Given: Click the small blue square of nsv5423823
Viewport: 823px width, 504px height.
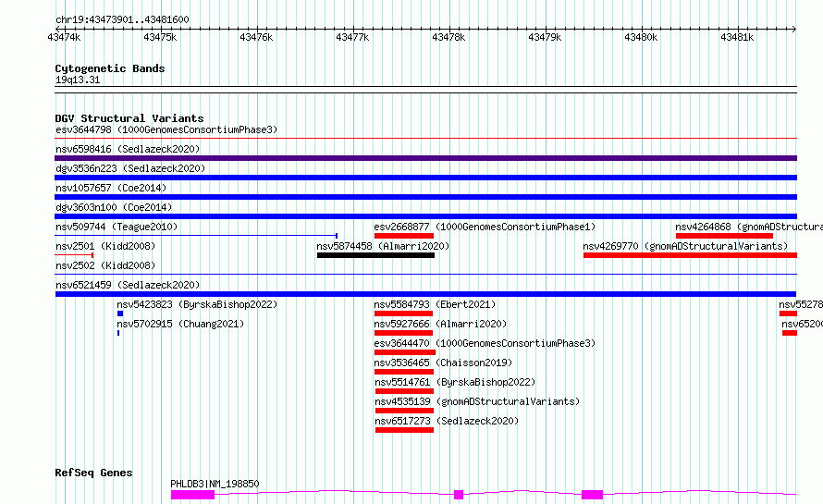Looking at the screenshot, I should pyautogui.click(x=120, y=313).
